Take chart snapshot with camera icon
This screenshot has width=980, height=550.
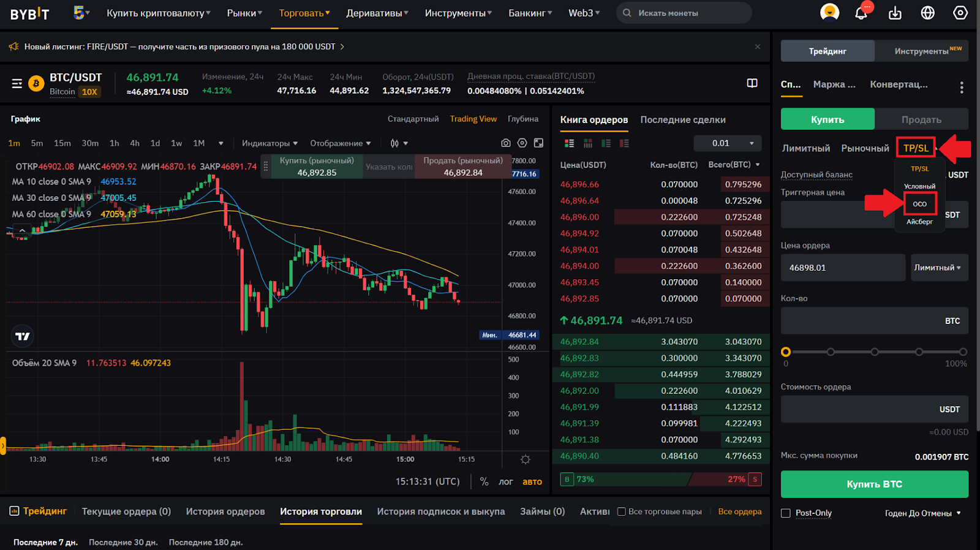(505, 143)
